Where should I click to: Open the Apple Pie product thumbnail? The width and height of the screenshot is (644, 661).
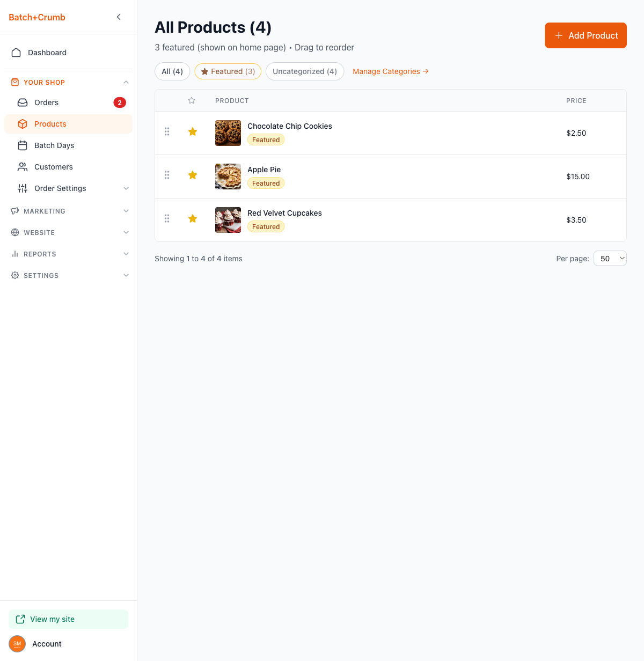[228, 176]
